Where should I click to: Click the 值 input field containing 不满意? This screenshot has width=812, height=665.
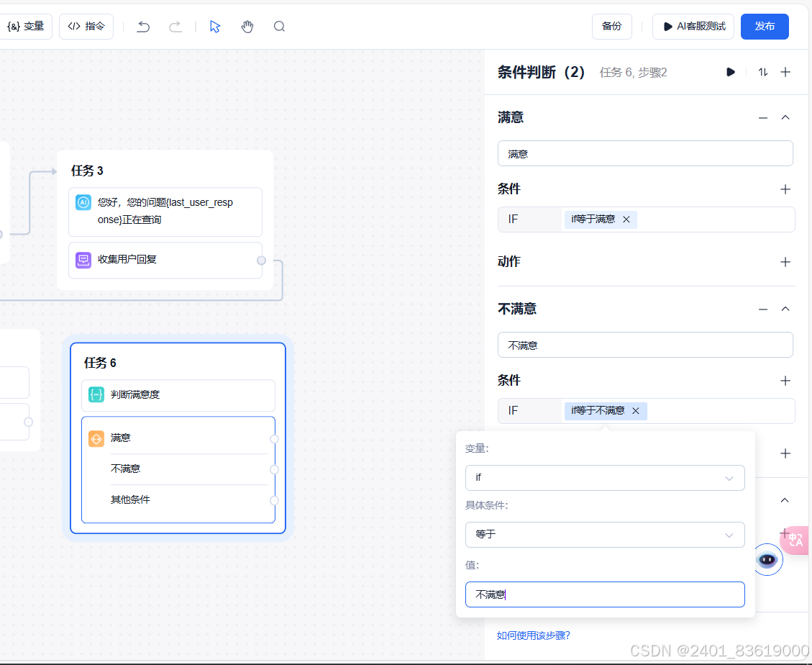605,594
